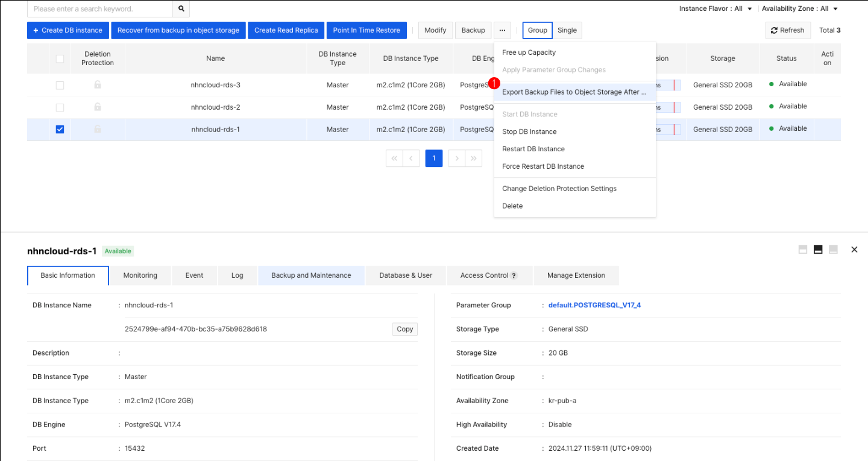The image size is (868, 461).
Task: Open the Basic Information tab
Action: click(68, 275)
